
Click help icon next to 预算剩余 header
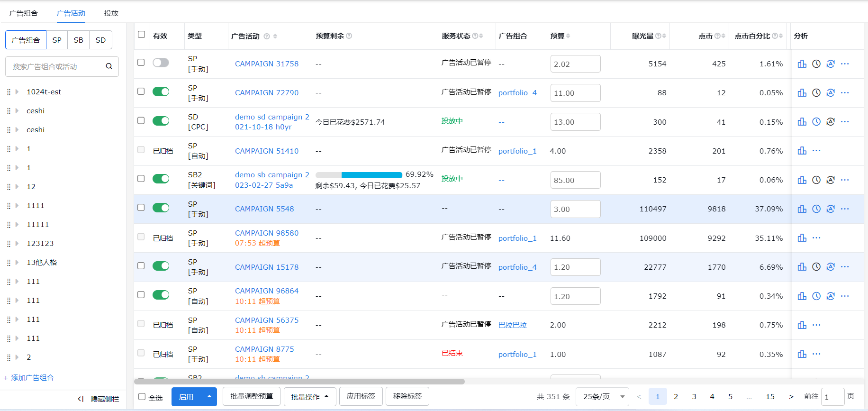(x=349, y=36)
